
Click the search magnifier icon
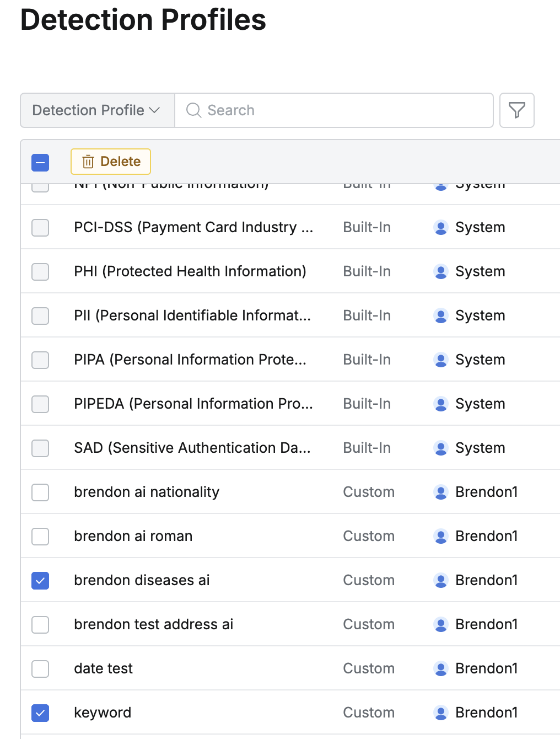[193, 110]
